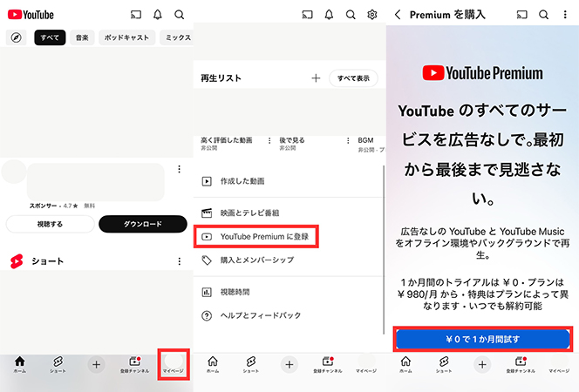
Task: Tap マイページ in the Premium screen's bottom bar
Action: pyautogui.click(x=559, y=365)
